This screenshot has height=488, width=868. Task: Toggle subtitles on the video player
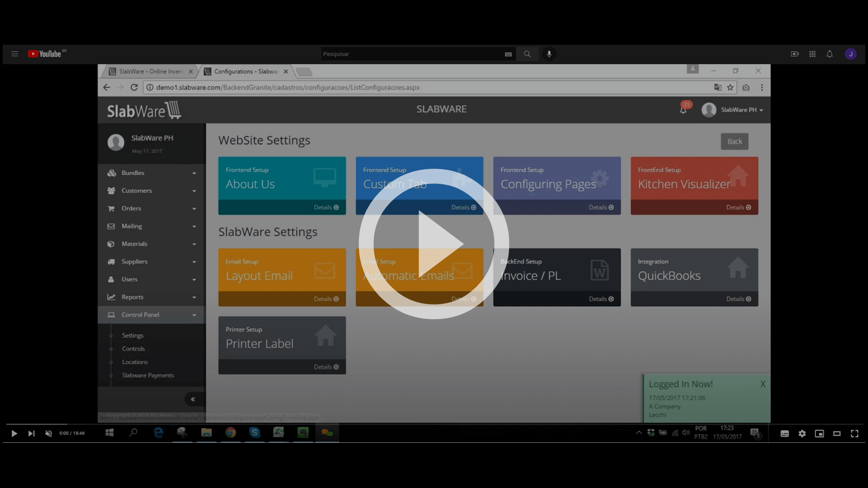(785, 433)
